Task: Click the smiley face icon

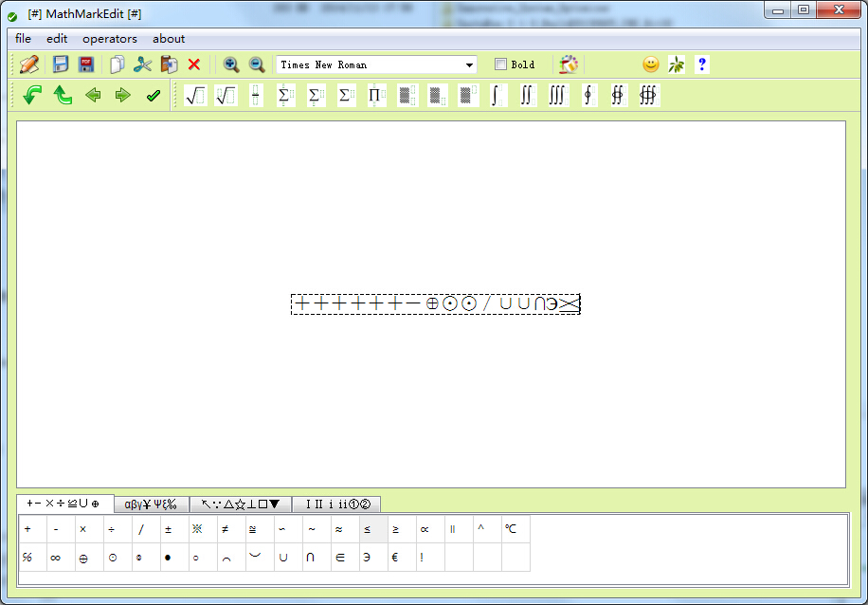Action: 650,64
